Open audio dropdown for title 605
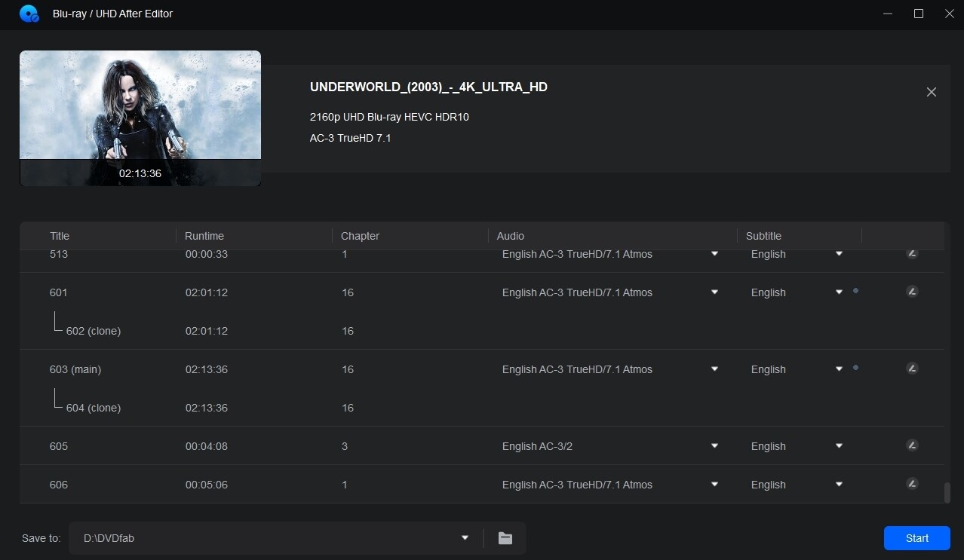Viewport: 964px width, 560px height. click(x=714, y=446)
